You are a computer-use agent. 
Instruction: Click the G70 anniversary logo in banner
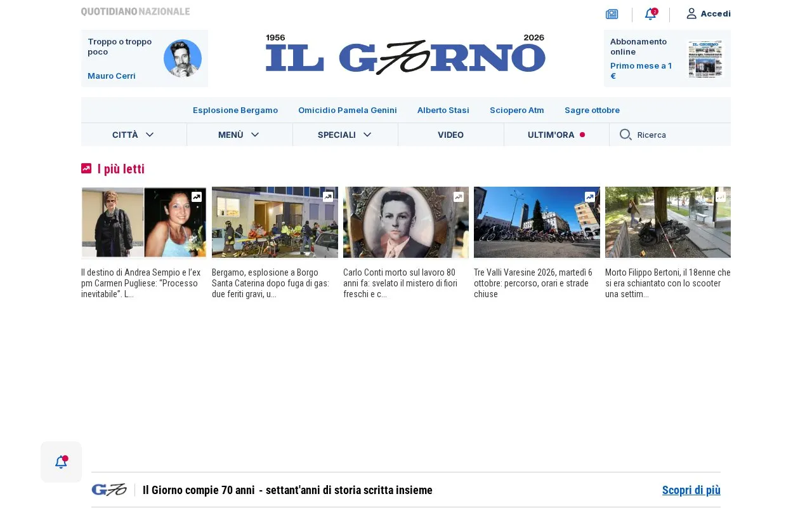(x=109, y=490)
